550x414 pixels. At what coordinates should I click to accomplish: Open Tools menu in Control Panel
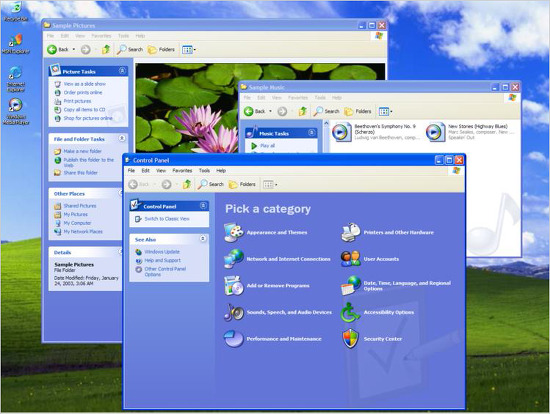tap(204, 171)
